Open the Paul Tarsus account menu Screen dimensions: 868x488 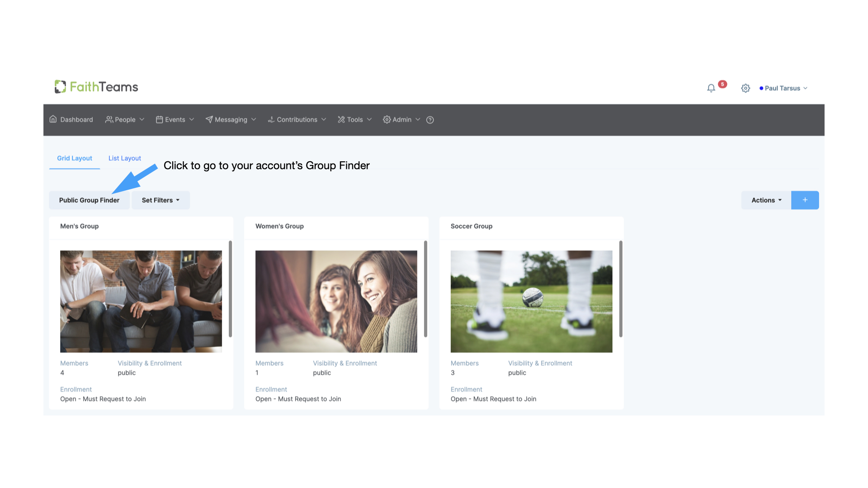coord(783,88)
